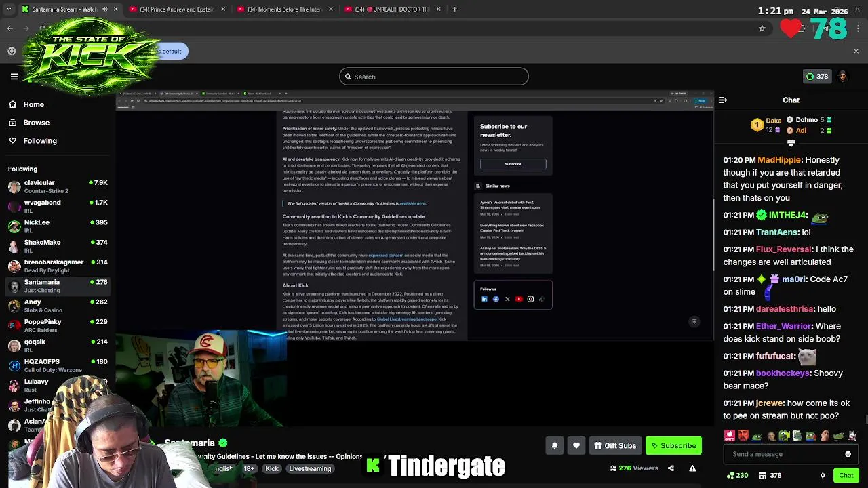Toggle follow heart button

pyautogui.click(x=576, y=445)
